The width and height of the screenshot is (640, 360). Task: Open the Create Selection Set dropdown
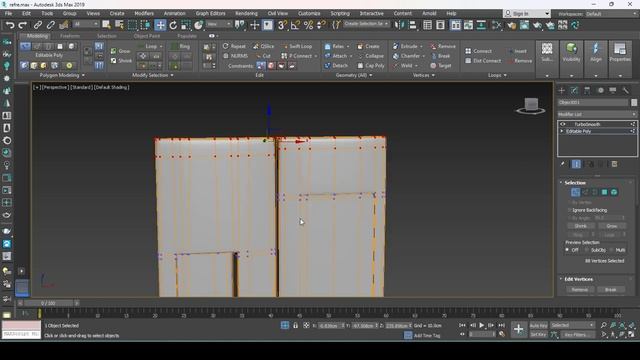tap(366, 24)
